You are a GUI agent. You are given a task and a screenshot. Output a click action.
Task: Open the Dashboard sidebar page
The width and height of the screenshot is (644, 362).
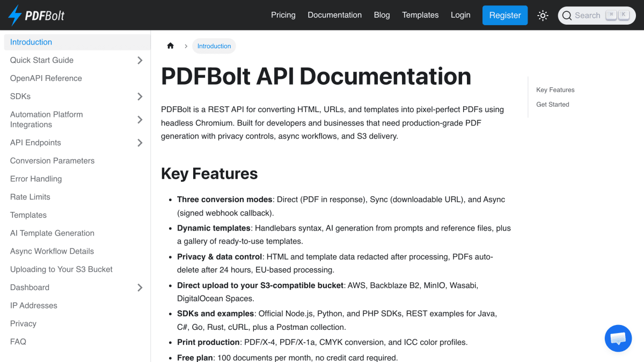(30, 287)
